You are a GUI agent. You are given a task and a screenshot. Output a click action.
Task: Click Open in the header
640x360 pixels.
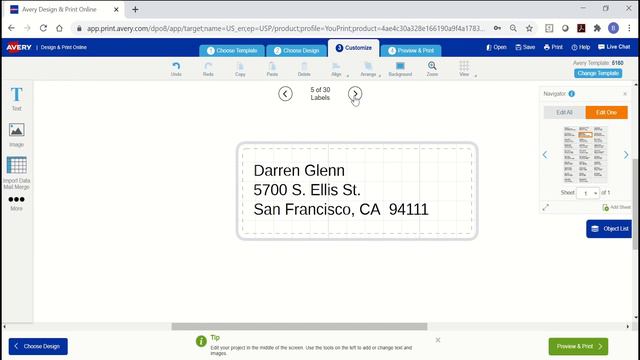pyautogui.click(x=496, y=47)
